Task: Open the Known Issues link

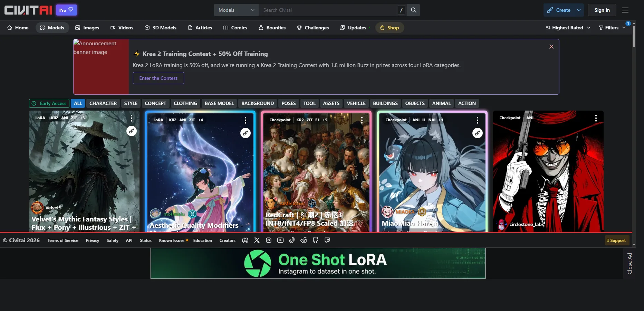Action: tap(172, 240)
